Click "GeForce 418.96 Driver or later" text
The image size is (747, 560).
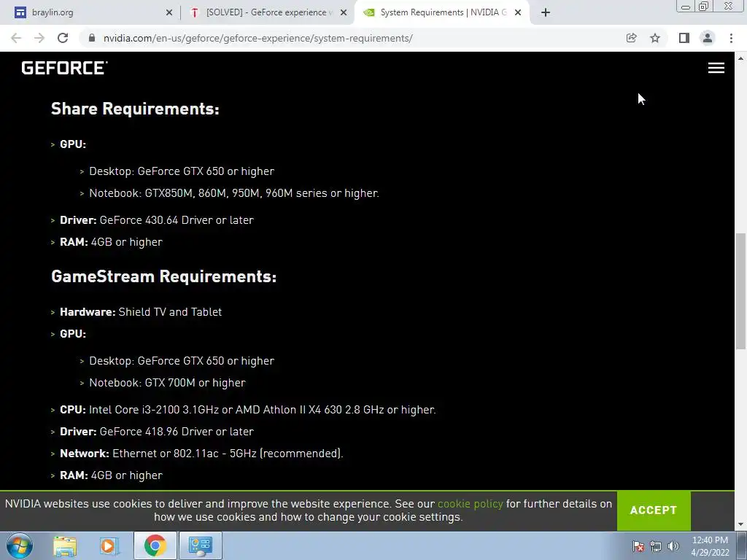[177, 432]
